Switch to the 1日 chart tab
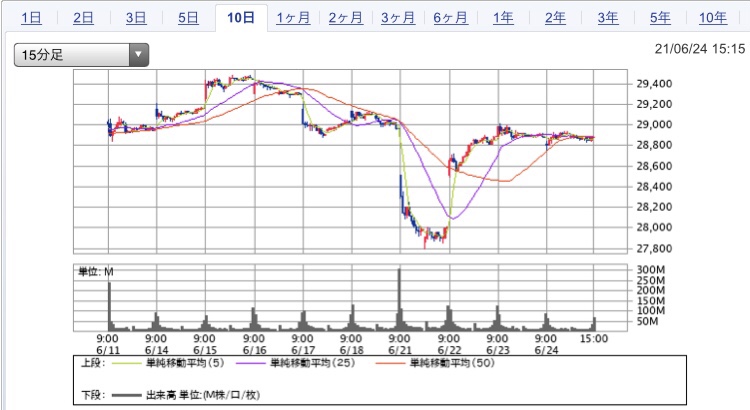The image size is (750, 410). click(31, 18)
